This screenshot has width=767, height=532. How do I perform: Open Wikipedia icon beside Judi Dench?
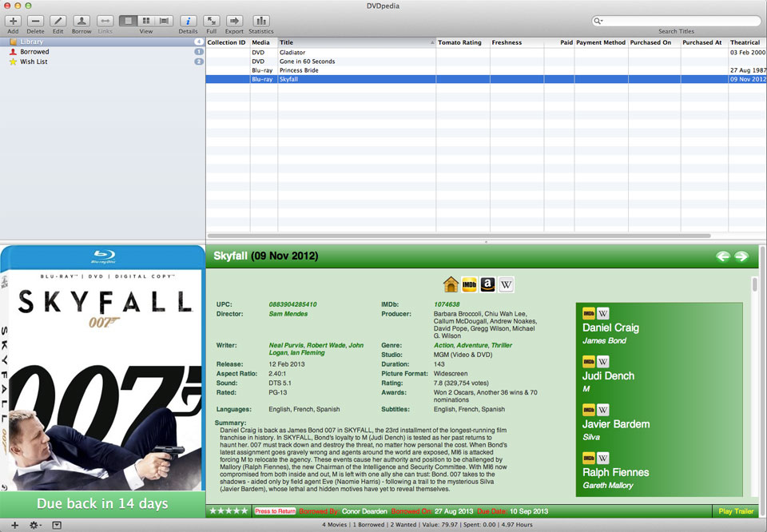pos(603,362)
